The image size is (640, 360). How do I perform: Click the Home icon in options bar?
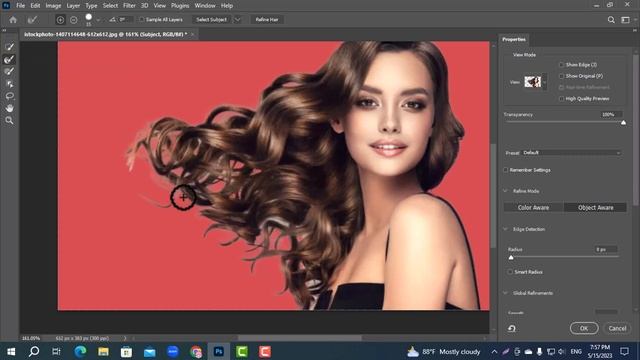pos(13,20)
